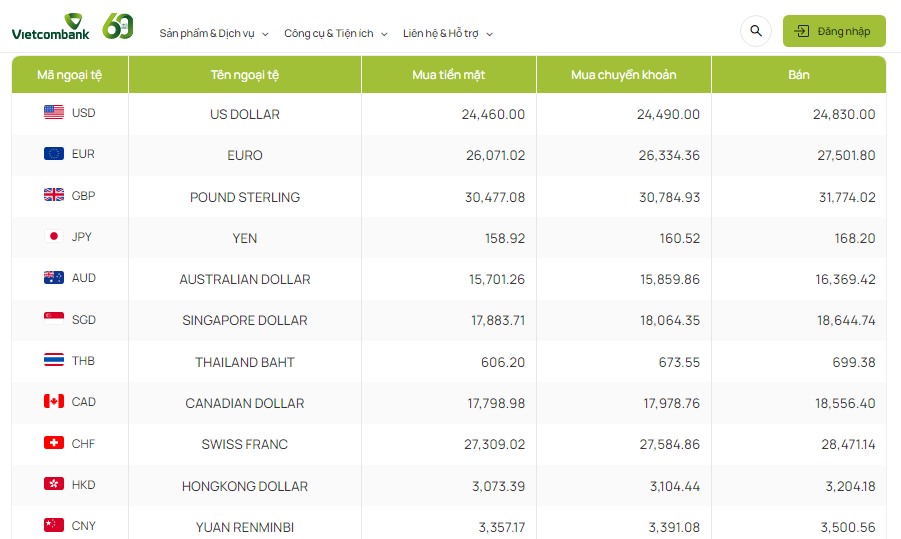Expand the Công cụ & Tiện ích menu

[336, 33]
